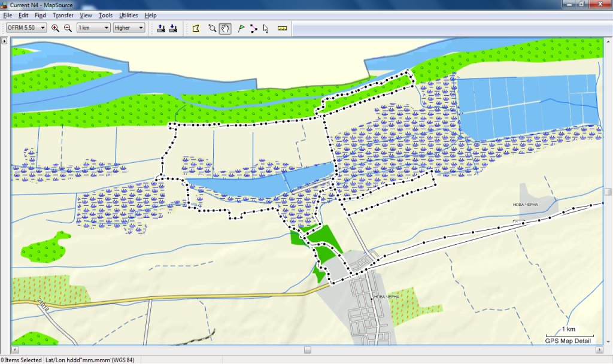The width and height of the screenshot is (613, 364).
Task: Click the Zoom Out magnifier icon
Action: pos(68,28)
